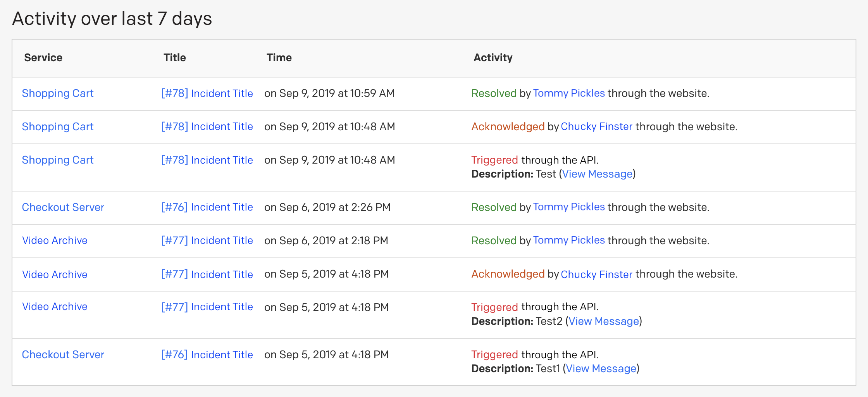Image resolution: width=868 pixels, height=397 pixels.
Task: Click Triggered status in Description Test row
Action: [x=495, y=160]
